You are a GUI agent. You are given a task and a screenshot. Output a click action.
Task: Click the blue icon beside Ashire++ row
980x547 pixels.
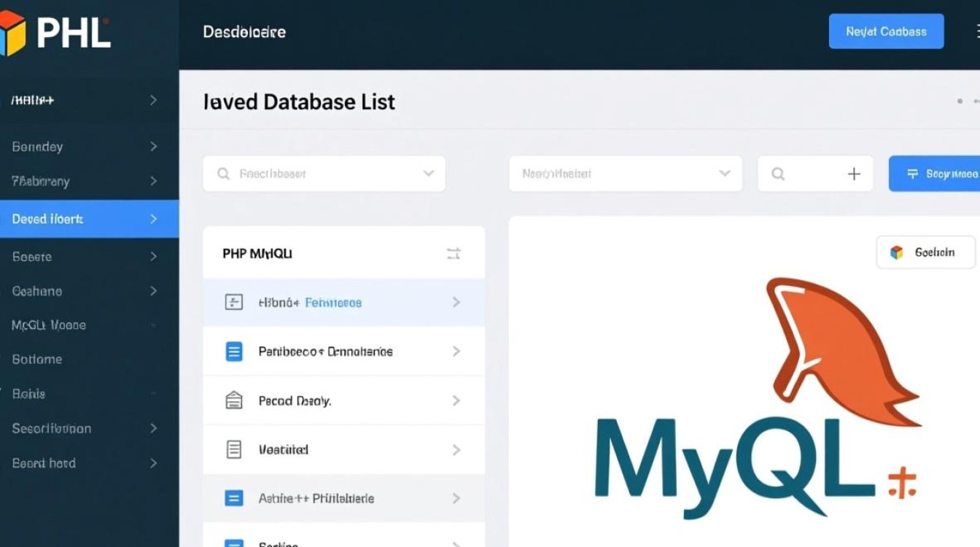point(233,499)
